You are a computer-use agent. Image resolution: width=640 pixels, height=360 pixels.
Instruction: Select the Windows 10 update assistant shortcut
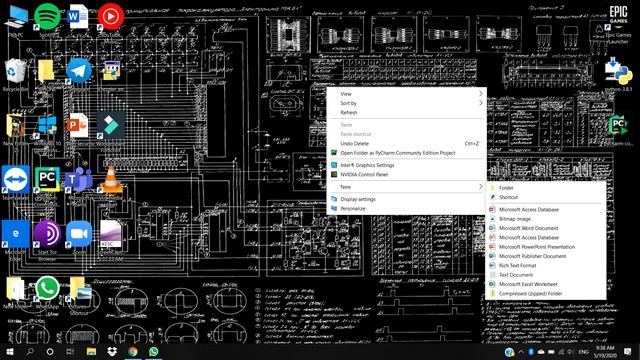[x=47, y=127]
